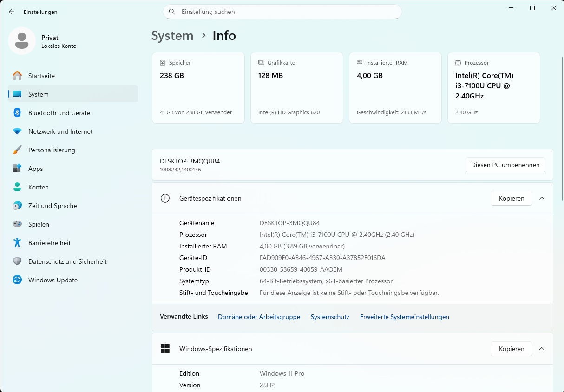Open the Systemschutz link

click(x=330, y=317)
